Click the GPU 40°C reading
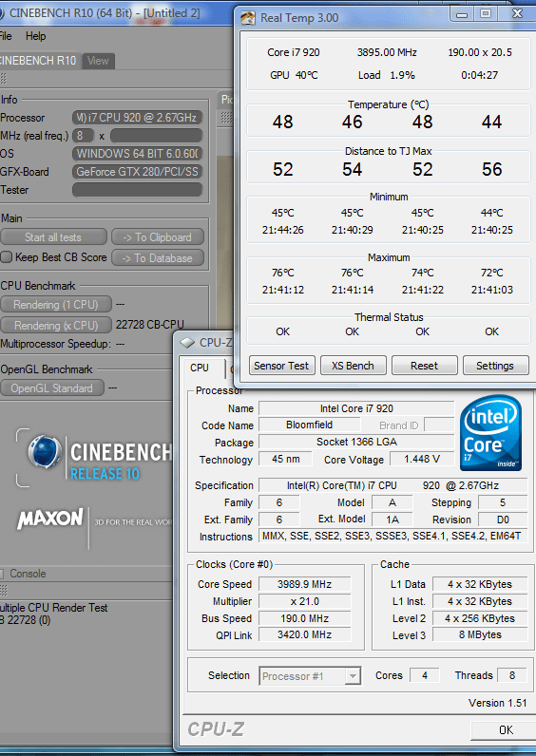Viewport: 536px width, 756px height. [294, 75]
